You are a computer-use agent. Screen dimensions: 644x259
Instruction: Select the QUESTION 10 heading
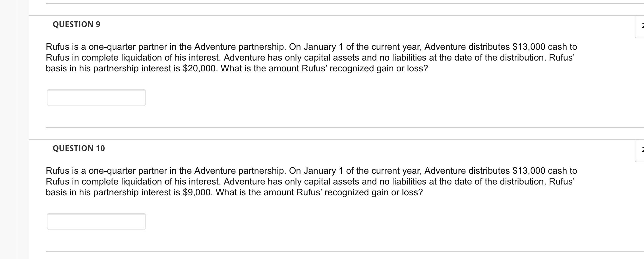tap(78, 148)
